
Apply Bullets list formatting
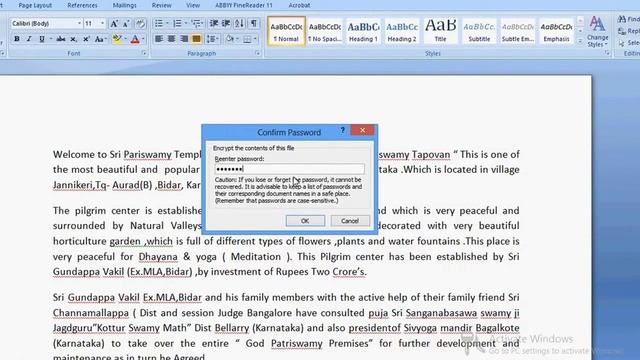point(159,23)
